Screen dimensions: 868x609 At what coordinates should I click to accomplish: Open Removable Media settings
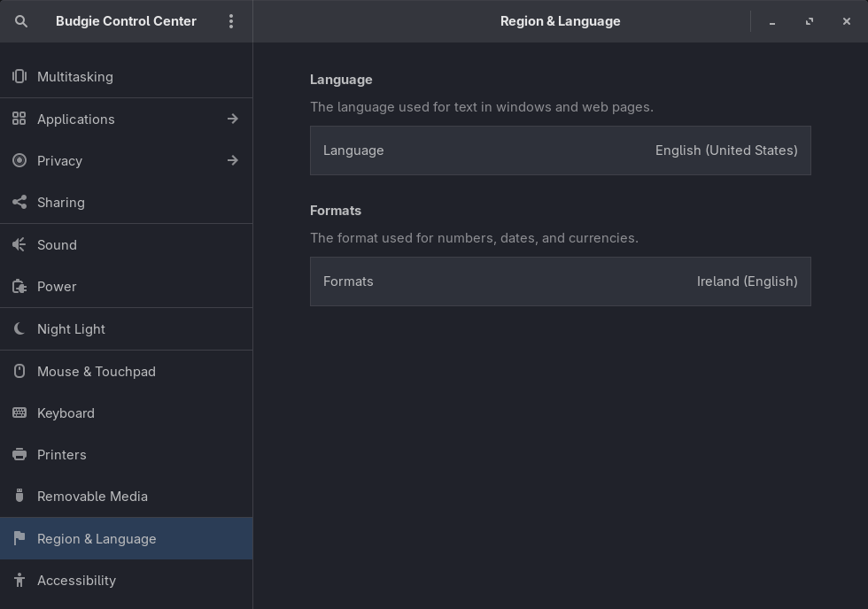[x=92, y=497]
